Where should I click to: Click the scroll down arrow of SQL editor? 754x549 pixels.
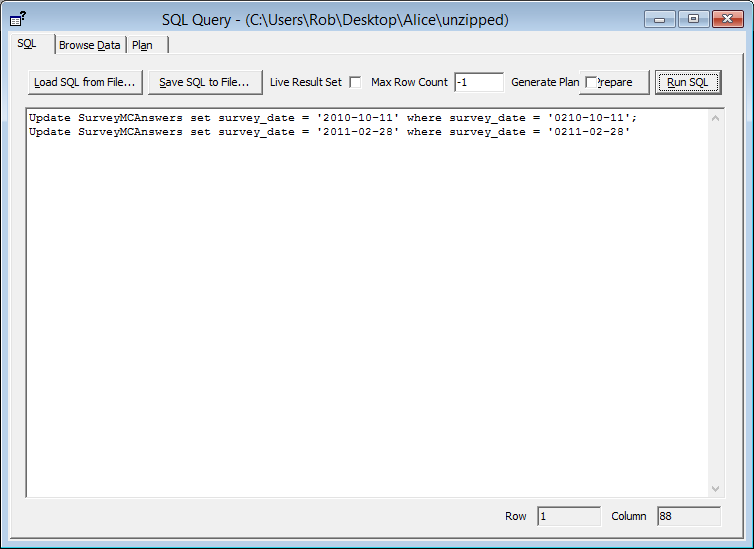pos(715,488)
